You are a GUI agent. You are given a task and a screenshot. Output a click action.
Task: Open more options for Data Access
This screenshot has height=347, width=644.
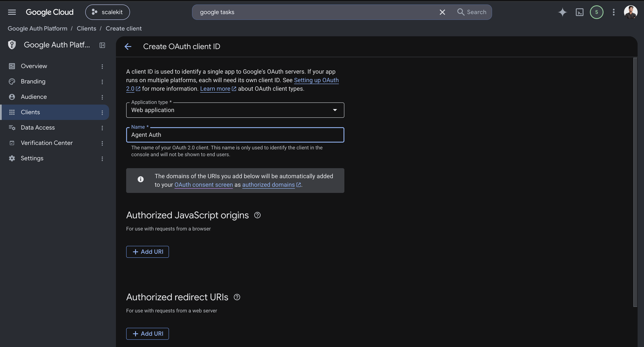tap(102, 128)
